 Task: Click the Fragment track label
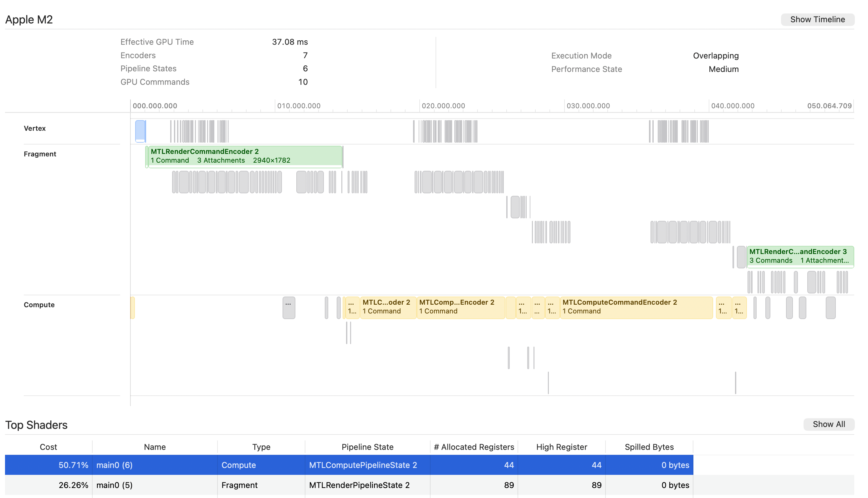point(40,154)
